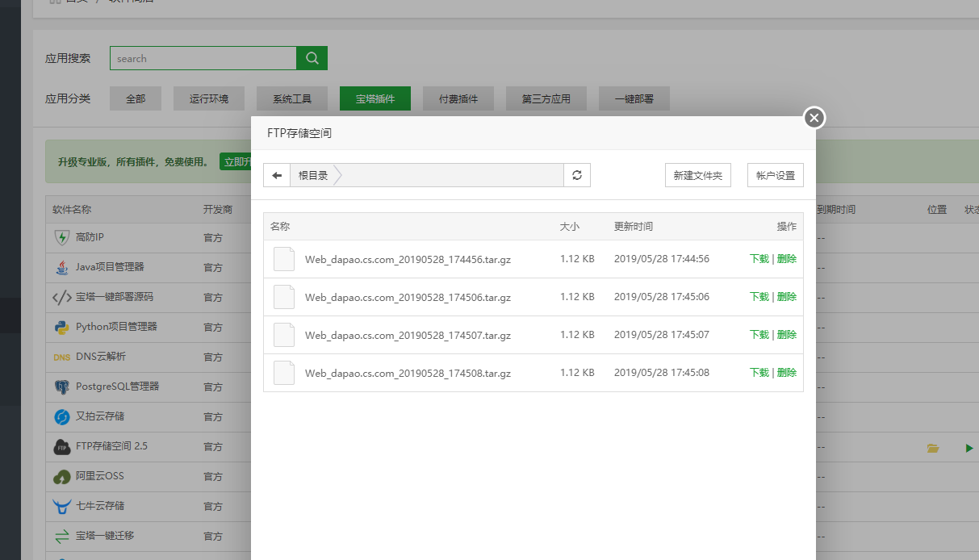Open folder location icon for FTP存储空间
Viewport: 979px width, 560px height.
click(x=933, y=448)
